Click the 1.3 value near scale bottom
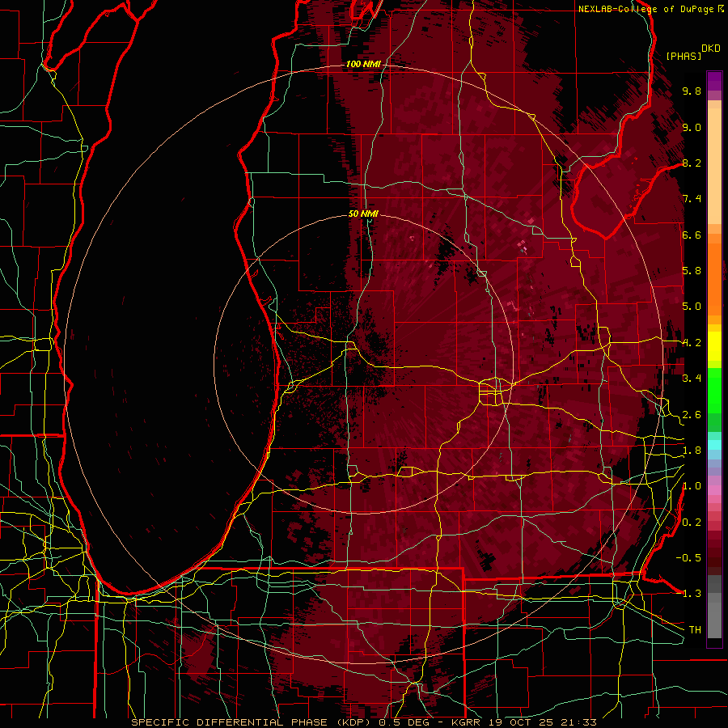 692,594
